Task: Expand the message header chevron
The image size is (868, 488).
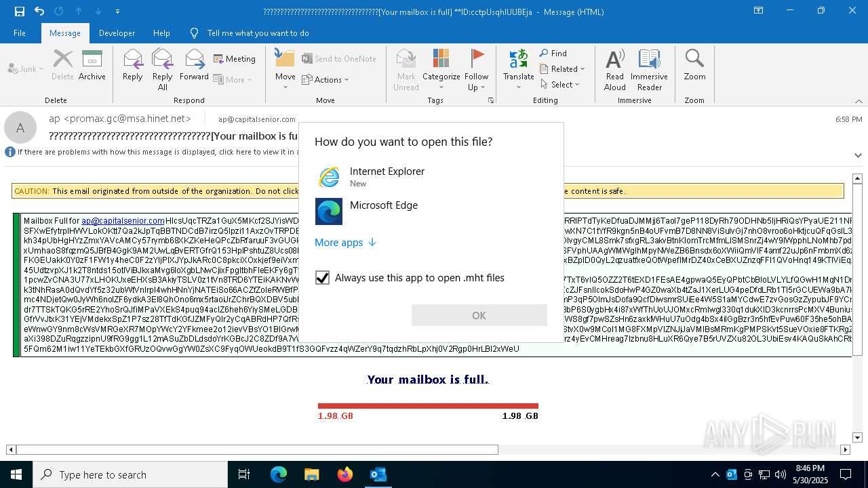Action: pyautogui.click(x=858, y=155)
